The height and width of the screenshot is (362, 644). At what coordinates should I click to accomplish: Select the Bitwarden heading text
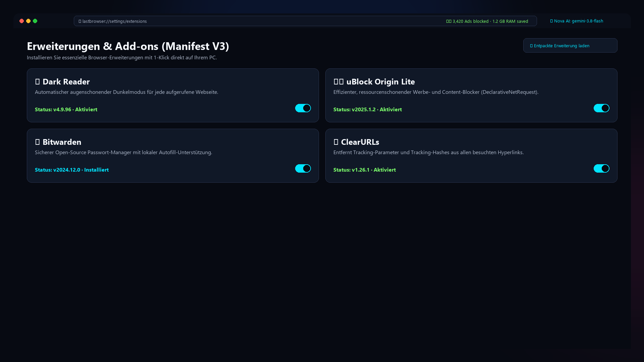click(62, 142)
